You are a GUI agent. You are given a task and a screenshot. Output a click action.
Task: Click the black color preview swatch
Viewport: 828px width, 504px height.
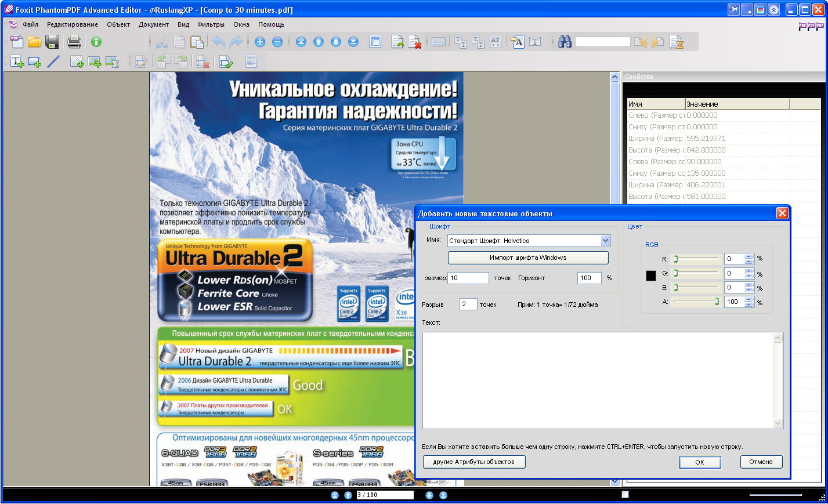[x=651, y=275]
